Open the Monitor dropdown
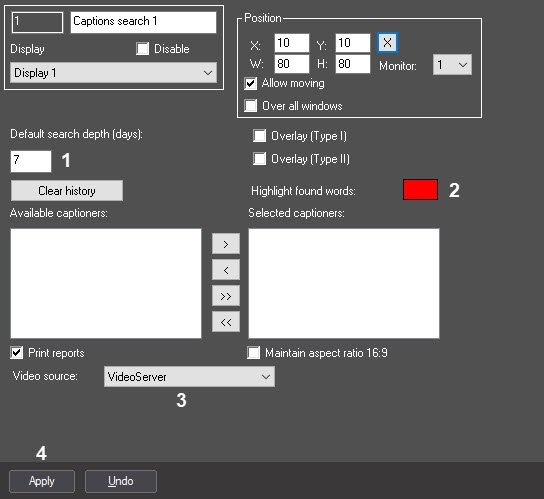Viewport: 544px width, 499px height. 452,65
